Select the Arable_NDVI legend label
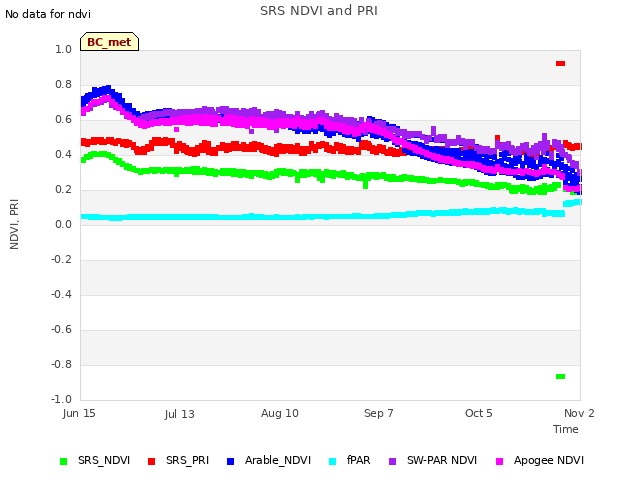Viewport: 640px width, 480px height. pos(278,460)
